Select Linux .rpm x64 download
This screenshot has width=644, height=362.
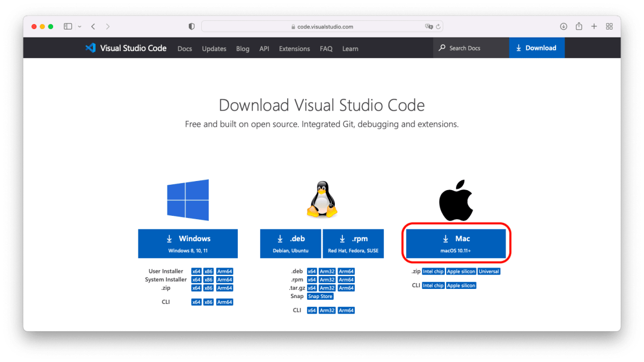312,279
